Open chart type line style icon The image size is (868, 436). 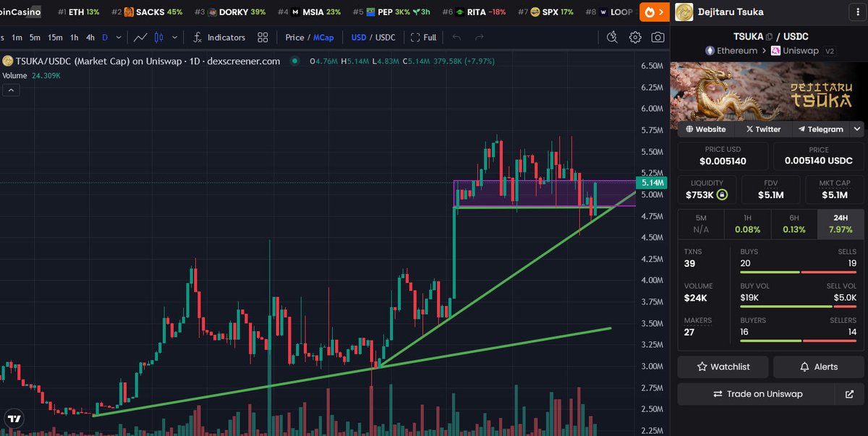(140, 37)
